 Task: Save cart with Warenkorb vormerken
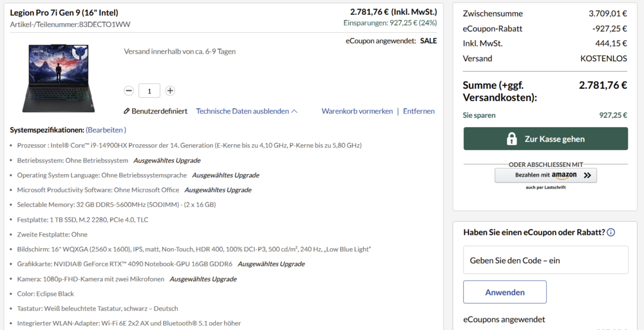tap(357, 112)
